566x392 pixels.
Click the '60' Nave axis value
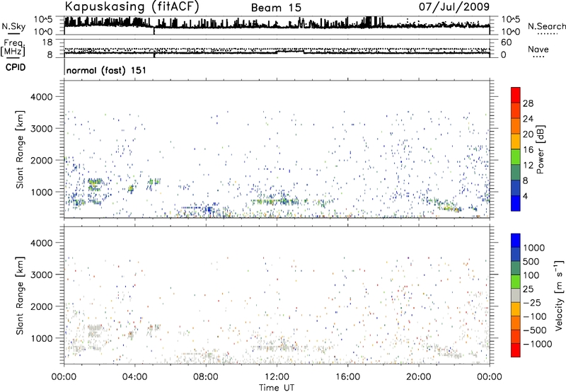[507, 42]
